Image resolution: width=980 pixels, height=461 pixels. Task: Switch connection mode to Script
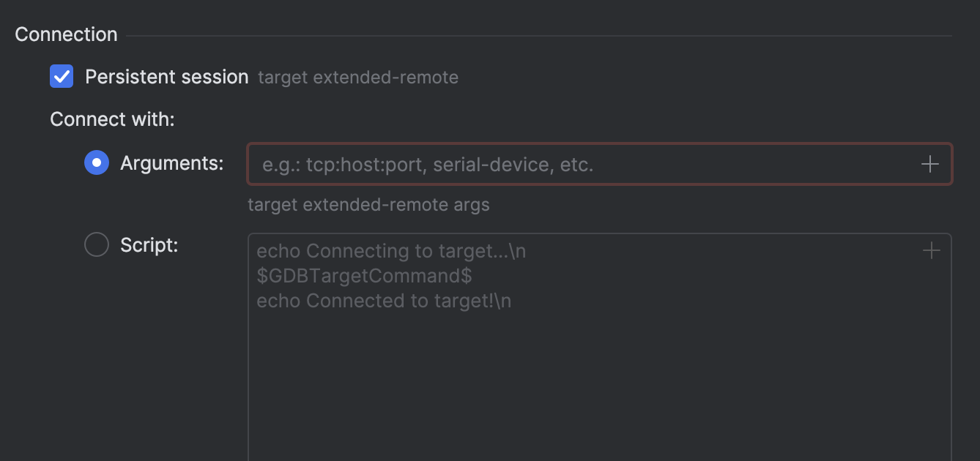pos(96,244)
